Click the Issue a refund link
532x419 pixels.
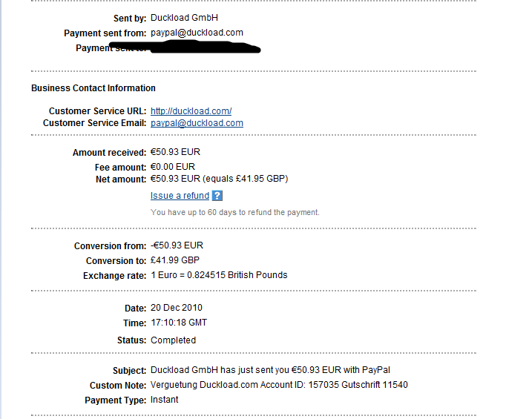coord(180,196)
